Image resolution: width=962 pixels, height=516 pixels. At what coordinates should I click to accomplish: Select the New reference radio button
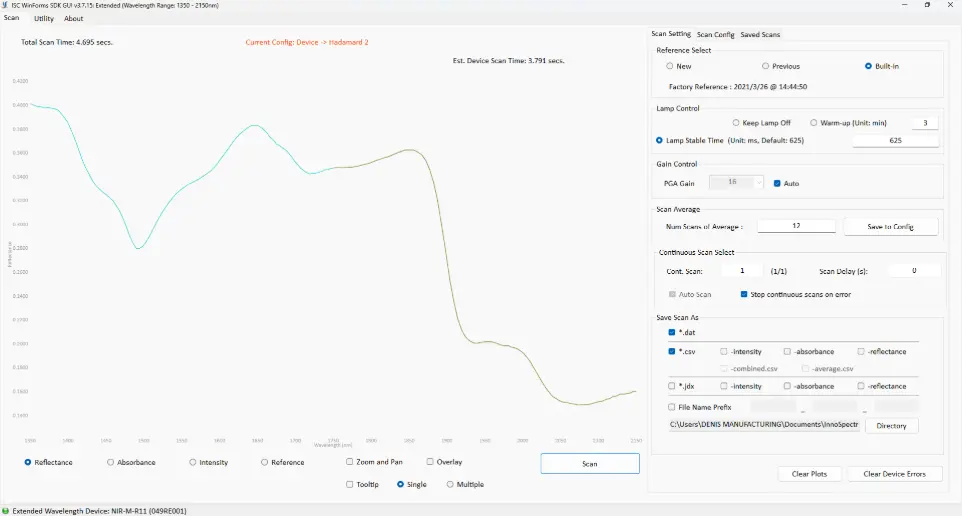tap(670, 66)
